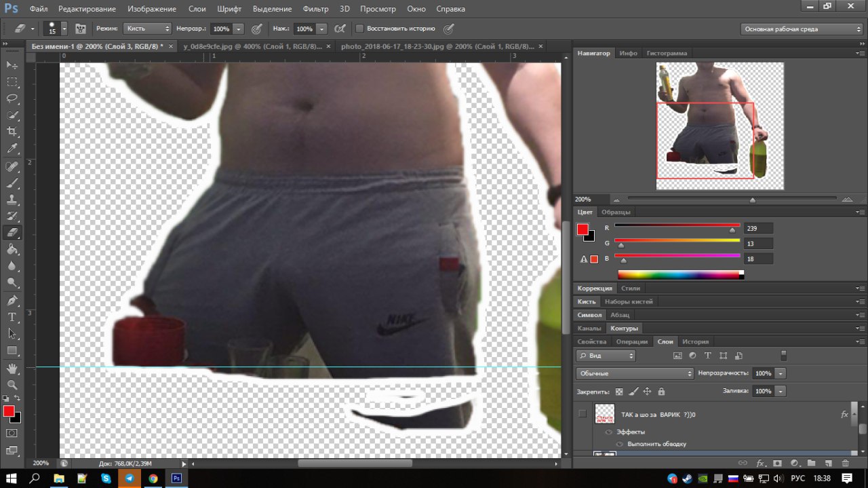Screen dimensions: 868x488
Task: Click the red foreground color swatch in Цвет panel
Action: click(583, 229)
